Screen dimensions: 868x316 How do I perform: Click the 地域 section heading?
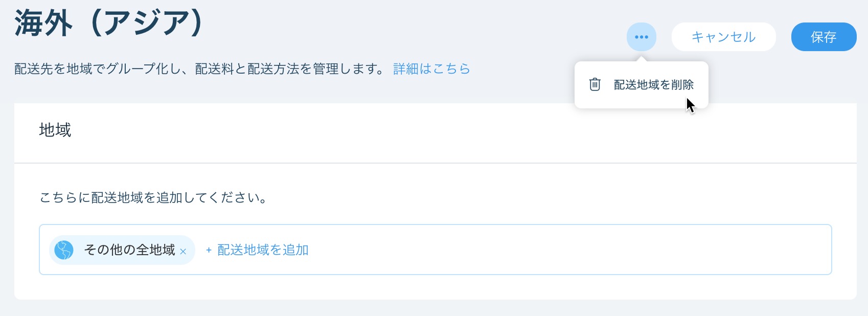pos(55,130)
